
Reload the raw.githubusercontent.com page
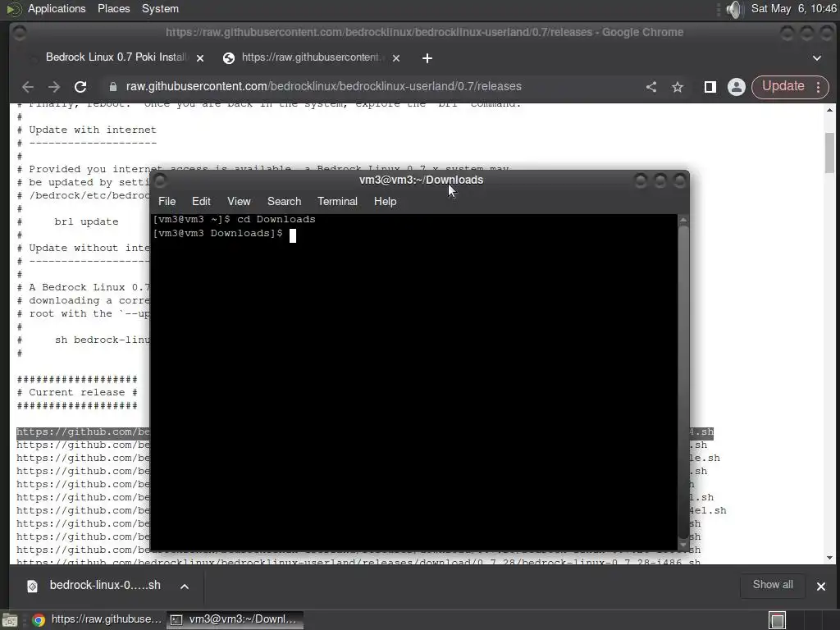(x=80, y=87)
